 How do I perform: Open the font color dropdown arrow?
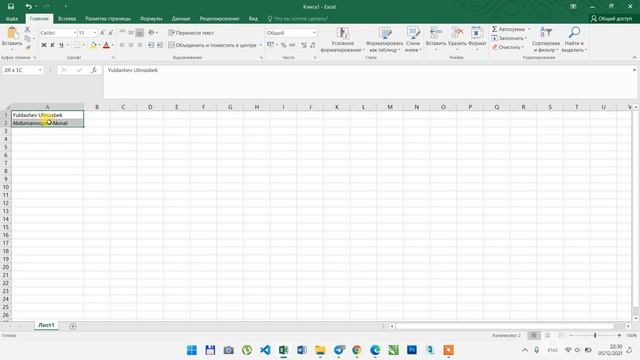(113, 45)
